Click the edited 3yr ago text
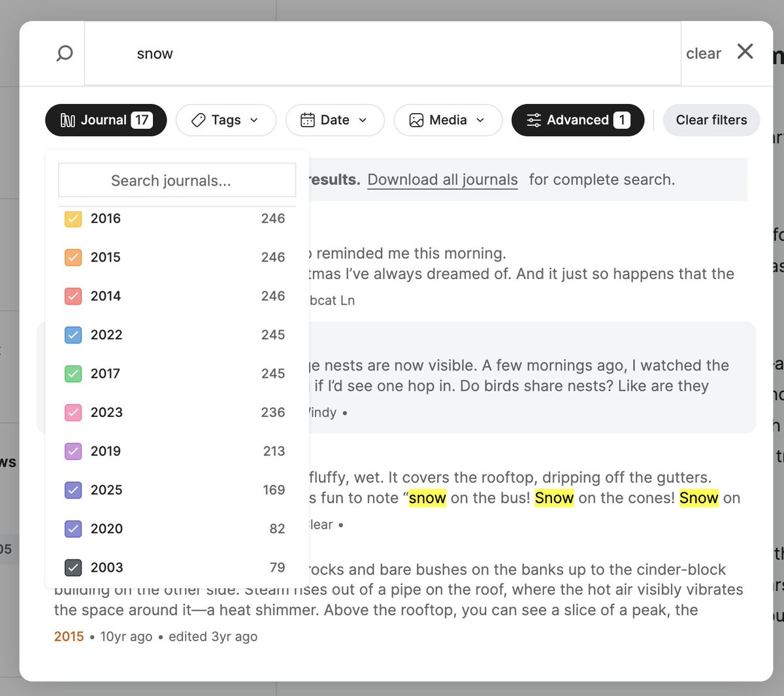This screenshot has height=696, width=784. (x=213, y=637)
